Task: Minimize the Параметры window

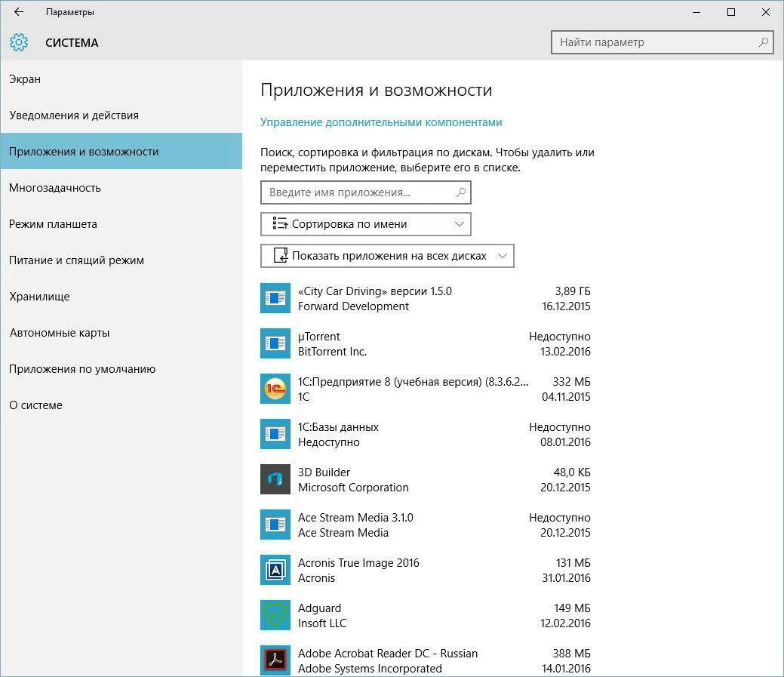Action: [696, 12]
